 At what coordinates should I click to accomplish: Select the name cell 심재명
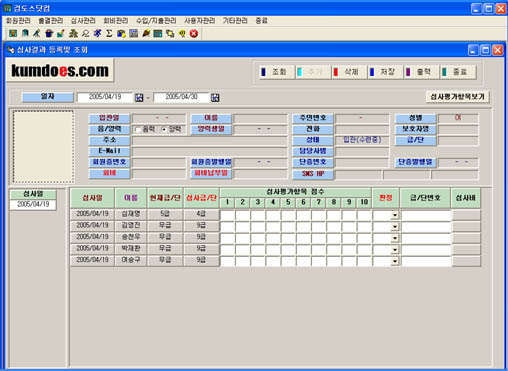coord(131,214)
